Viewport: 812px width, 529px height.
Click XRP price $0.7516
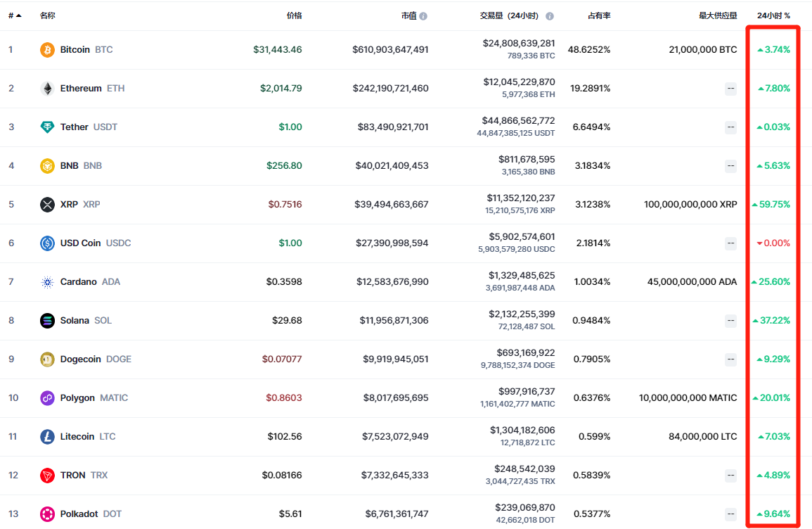285,205
